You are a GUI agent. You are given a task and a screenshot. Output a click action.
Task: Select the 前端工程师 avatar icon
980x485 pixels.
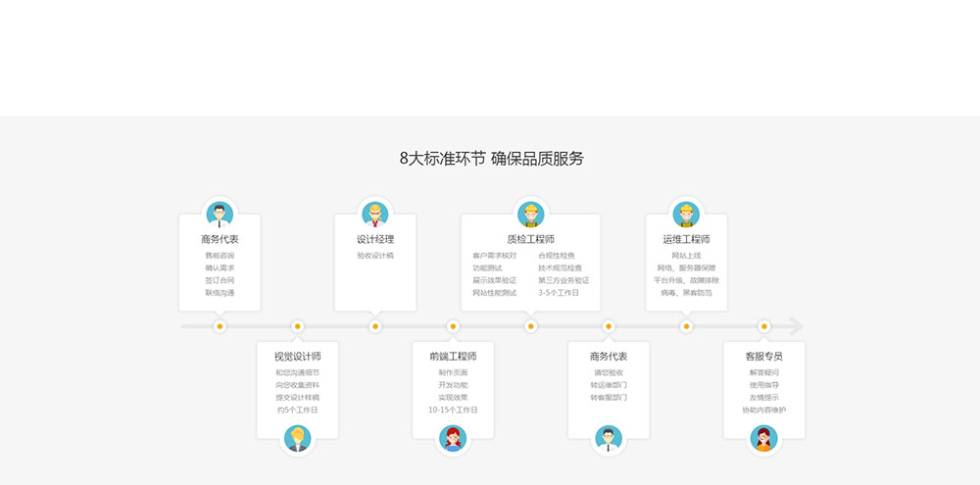(x=453, y=439)
